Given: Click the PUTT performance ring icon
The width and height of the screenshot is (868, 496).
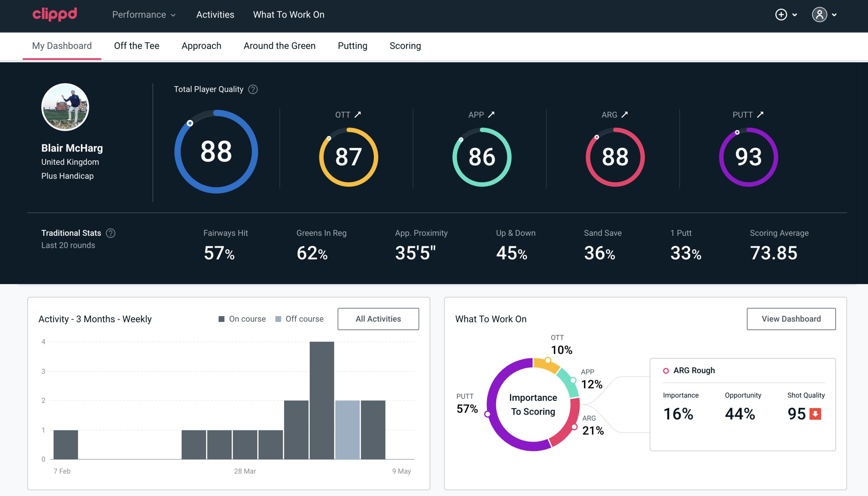Looking at the screenshot, I should pyautogui.click(x=747, y=156).
